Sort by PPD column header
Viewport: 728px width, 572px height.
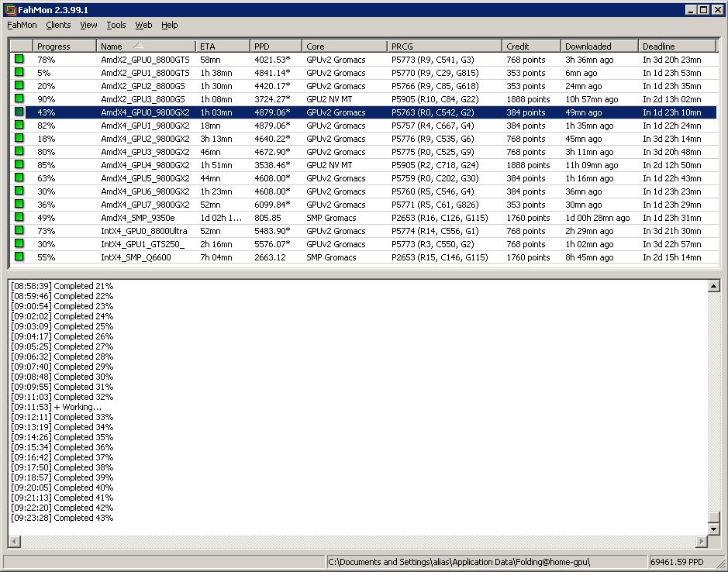point(276,47)
